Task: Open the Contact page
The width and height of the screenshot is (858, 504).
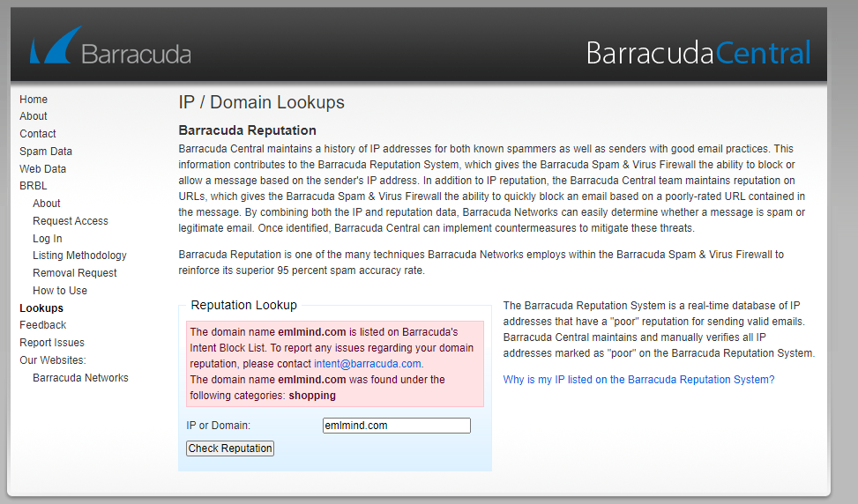Action: tap(38, 134)
